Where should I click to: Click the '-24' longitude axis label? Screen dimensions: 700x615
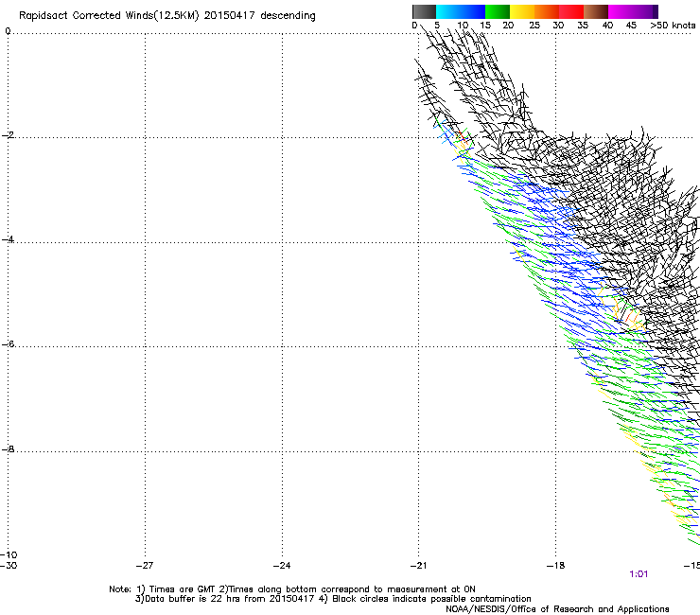(x=282, y=566)
